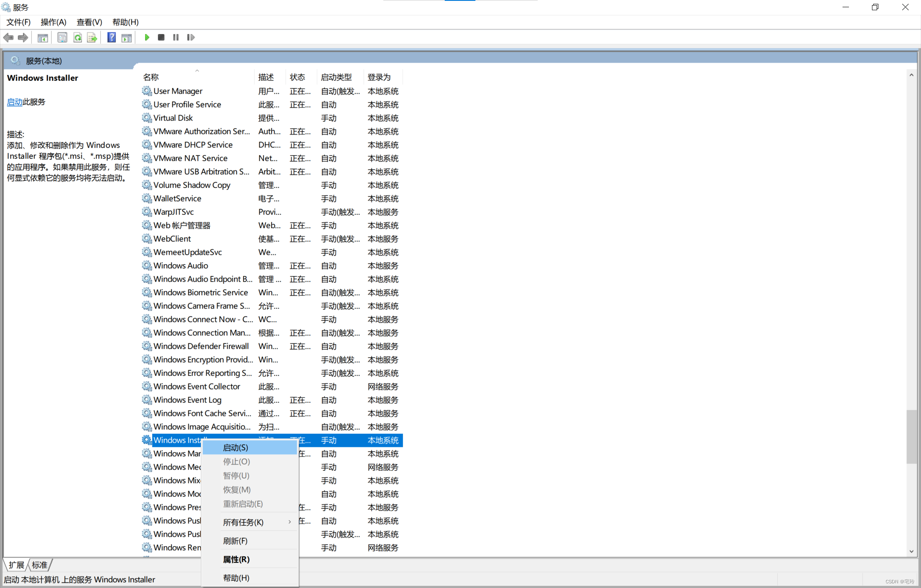Restart the service using the restart toolbar icon
The image size is (921, 588).
coord(191,37)
